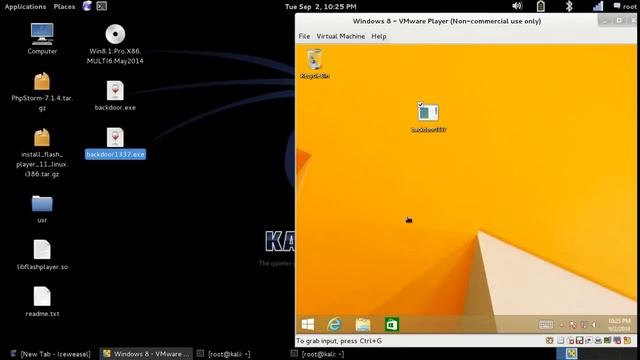Viewport: 640px width, 360px height.
Task: Click 'To grab input, press Ctrl+G' status text
Action: click(x=339, y=340)
